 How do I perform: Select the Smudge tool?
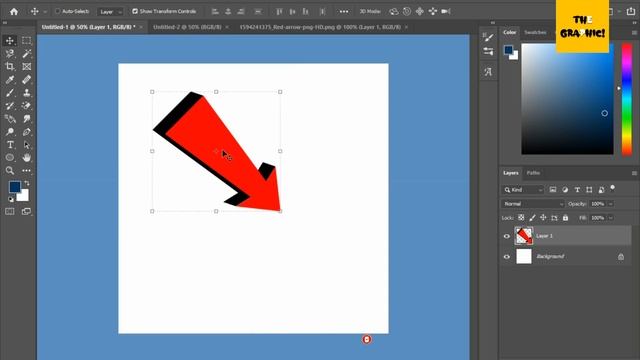[x=27, y=119]
